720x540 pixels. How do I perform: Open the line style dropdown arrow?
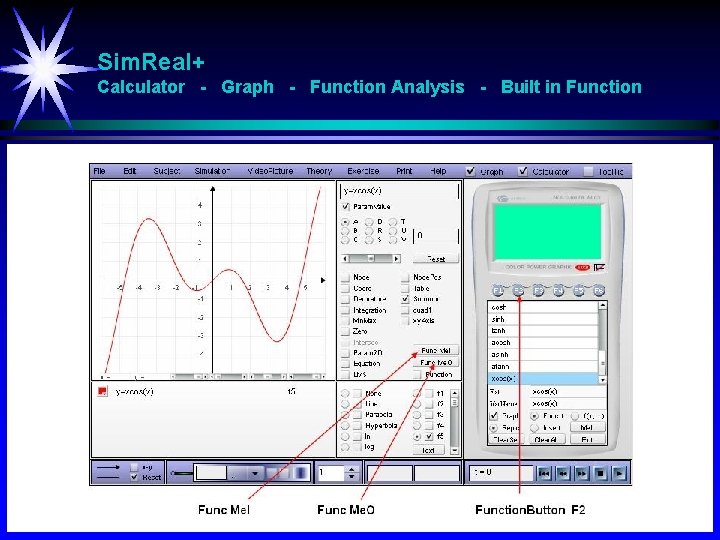(255, 473)
